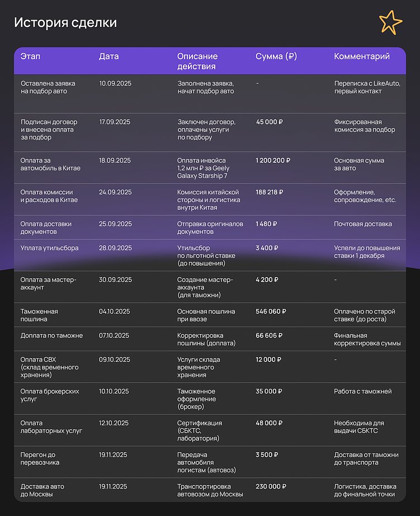Click the 230 000 ₽ delivery amount
The image size is (420, 516).
click(x=271, y=487)
